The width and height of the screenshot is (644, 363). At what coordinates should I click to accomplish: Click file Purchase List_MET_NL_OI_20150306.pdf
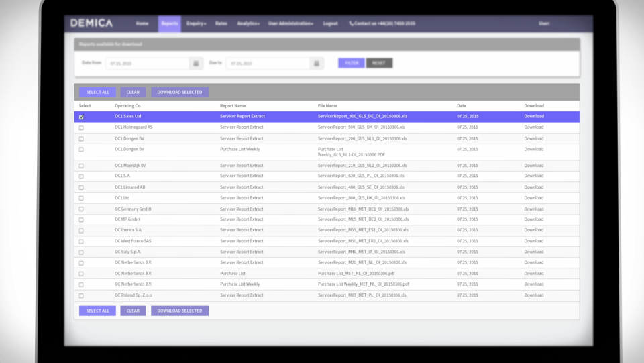pyautogui.click(x=356, y=274)
